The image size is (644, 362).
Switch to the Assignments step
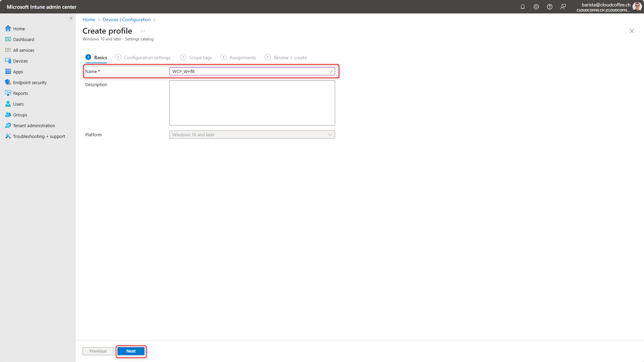coord(242,57)
